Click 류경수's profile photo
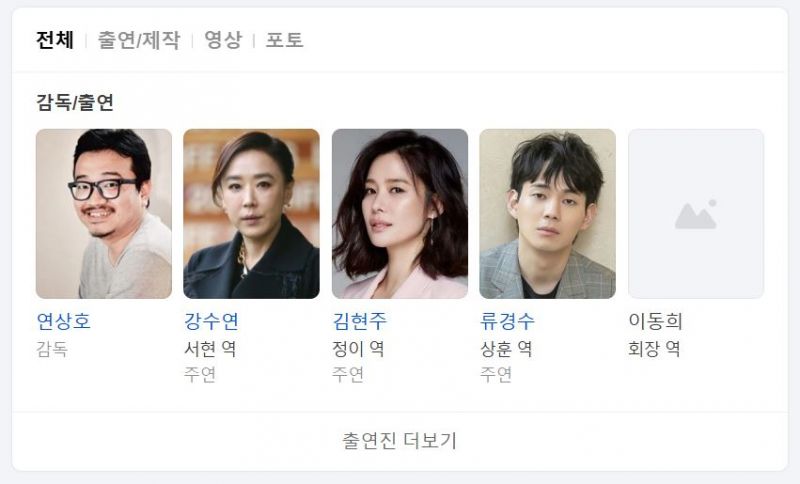The image size is (800, 484). 547,214
